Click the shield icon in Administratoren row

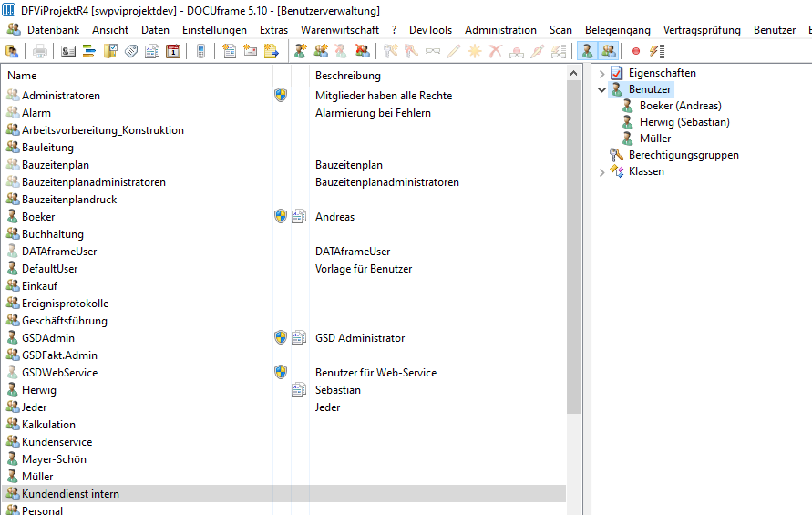pyautogui.click(x=281, y=95)
